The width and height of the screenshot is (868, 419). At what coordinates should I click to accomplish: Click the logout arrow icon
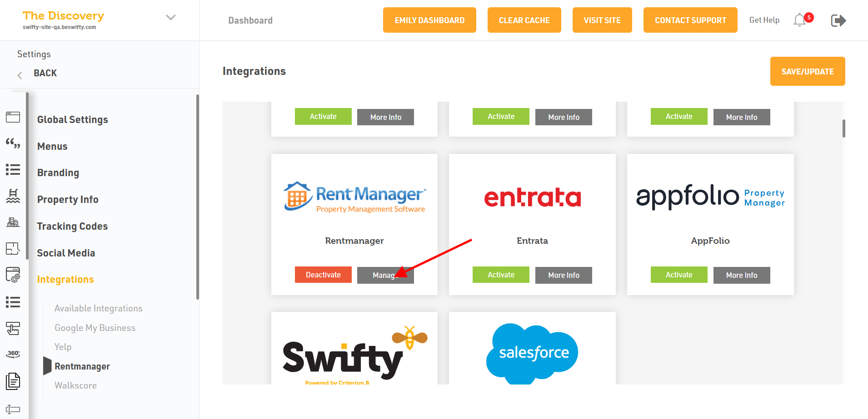838,20
